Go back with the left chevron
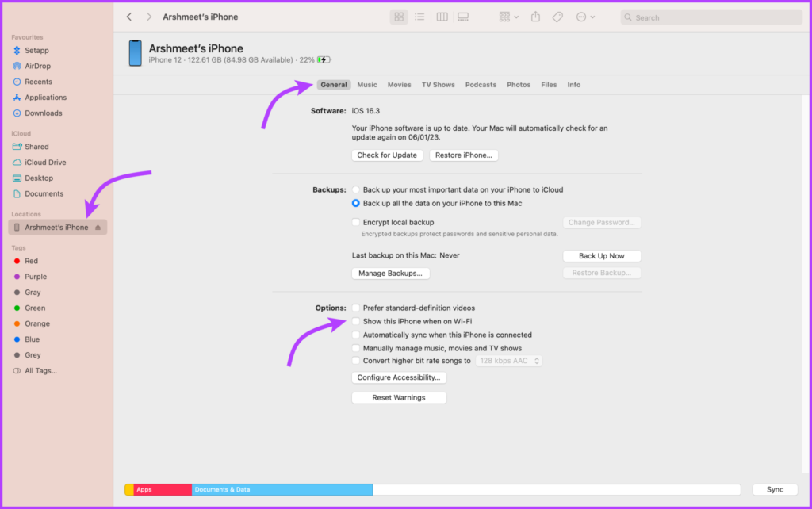The image size is (812, 509). (x=129, y=17)
